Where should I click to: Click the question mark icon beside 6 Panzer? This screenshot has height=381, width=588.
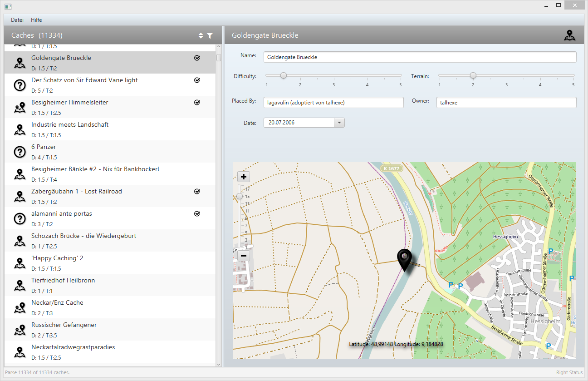tap(20, 152)
